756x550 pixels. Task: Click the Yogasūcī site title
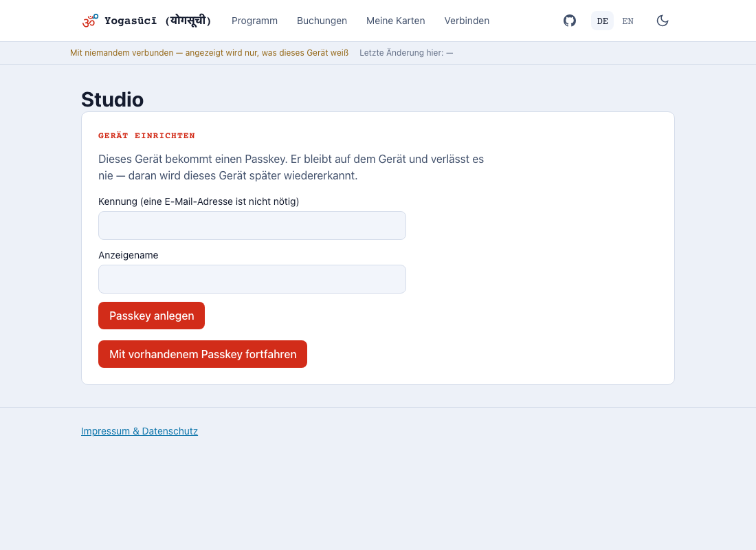(x=157, y=21)
